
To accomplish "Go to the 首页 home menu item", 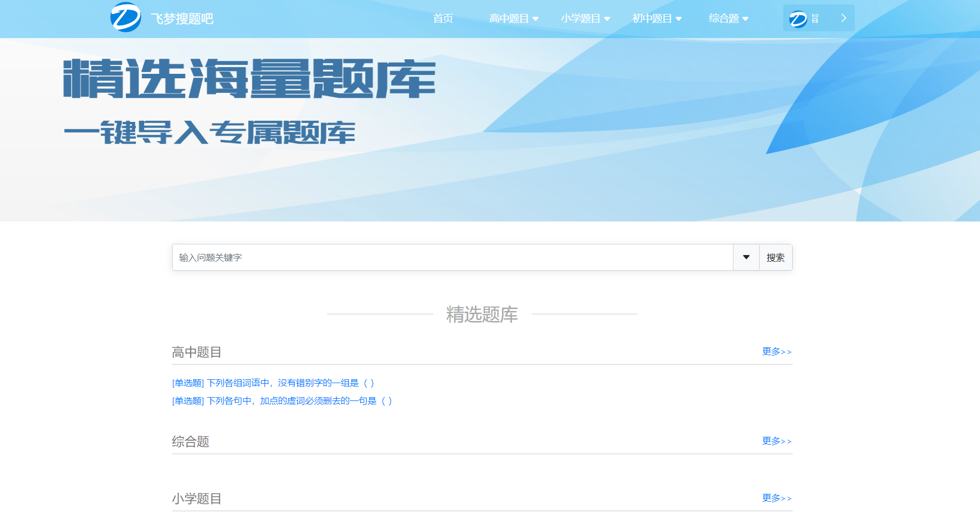I will (x=443, y=18).
